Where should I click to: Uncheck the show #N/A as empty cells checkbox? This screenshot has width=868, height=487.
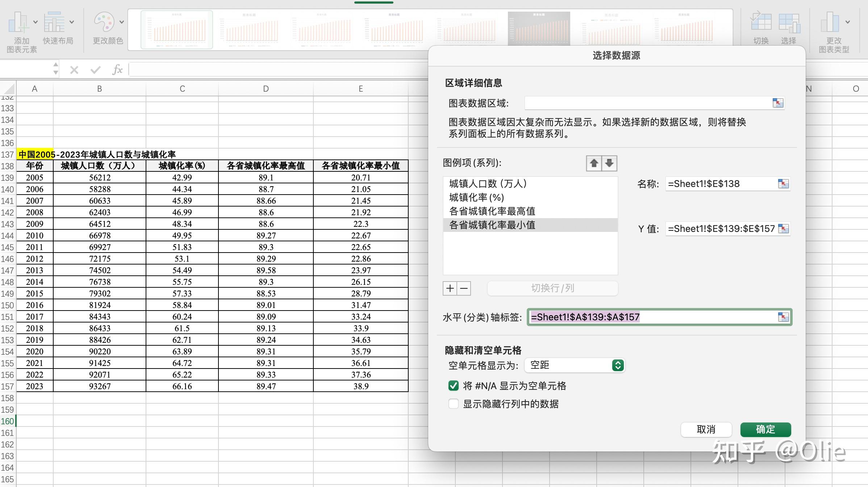pos(453,386)
